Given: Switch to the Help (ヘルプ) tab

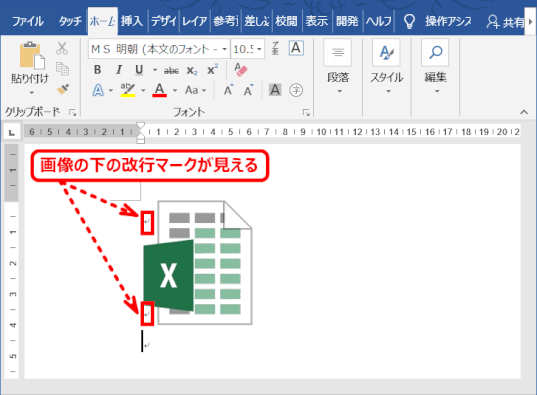Looking at the screenshot, I should point(379,21).
